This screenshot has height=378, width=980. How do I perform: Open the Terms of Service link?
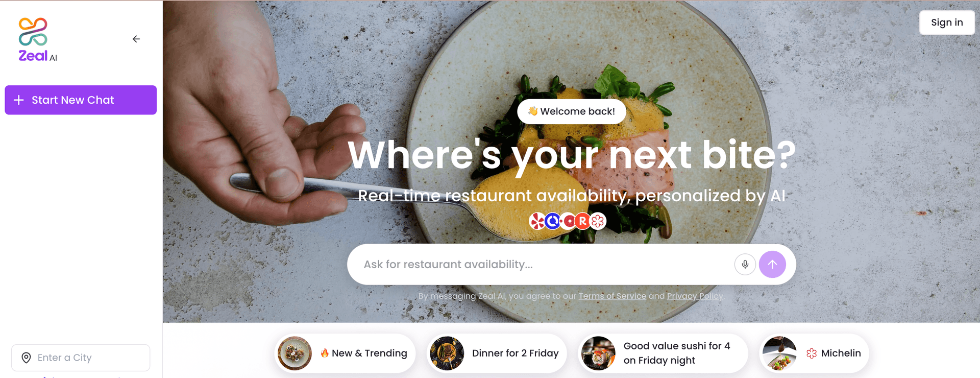[x=612, y=296]
